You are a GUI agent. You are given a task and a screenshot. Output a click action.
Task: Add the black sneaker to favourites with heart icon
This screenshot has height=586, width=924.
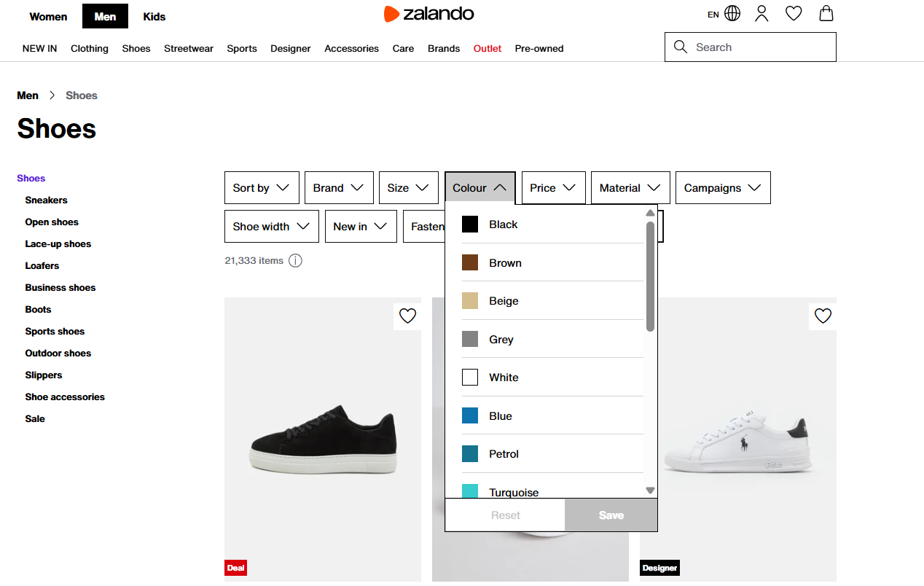[407, 316]
